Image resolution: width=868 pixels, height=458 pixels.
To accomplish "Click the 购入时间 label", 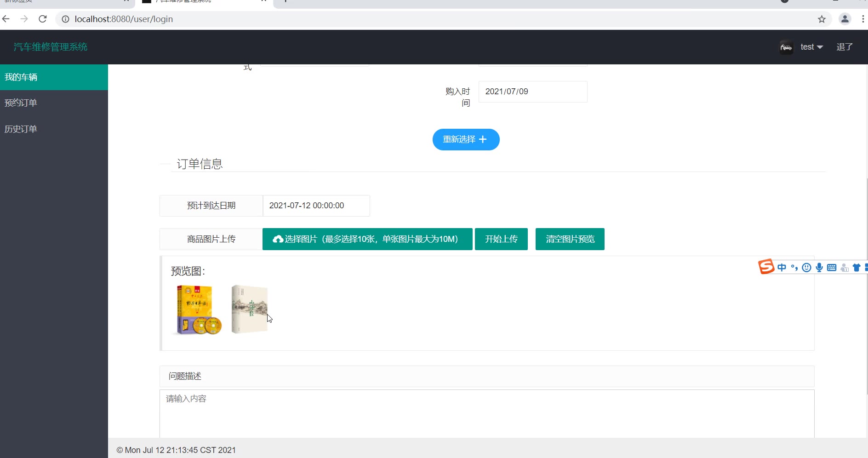I will click(458, 97).
